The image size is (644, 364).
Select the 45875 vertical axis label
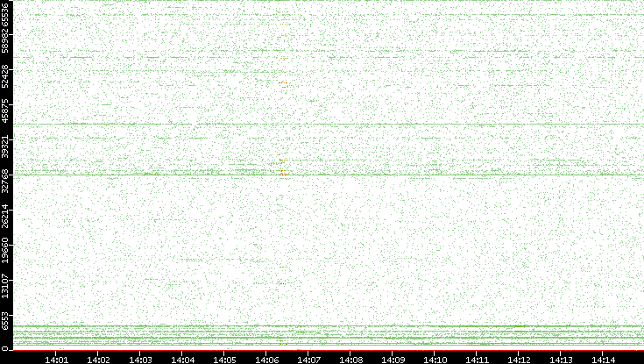[x=4, y=111]
